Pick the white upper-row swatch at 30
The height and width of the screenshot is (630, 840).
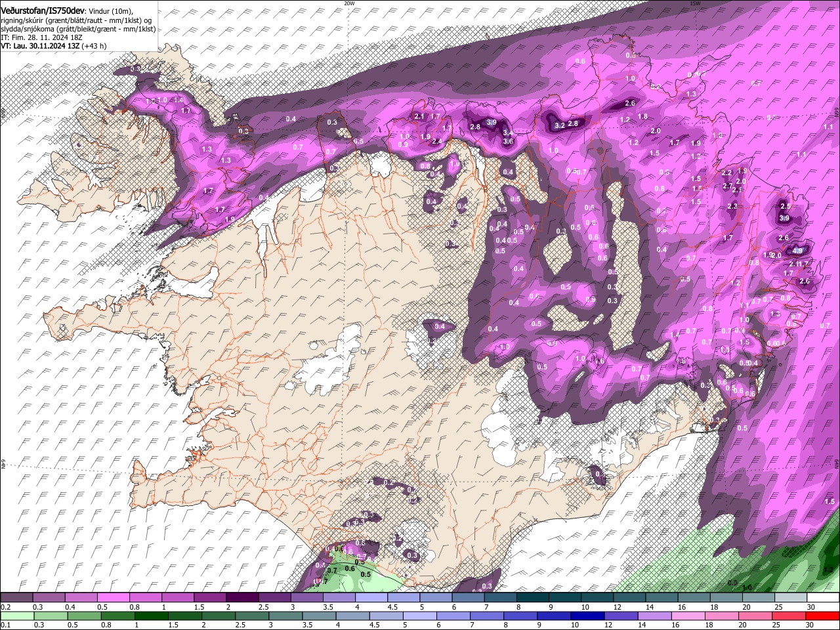point(822,598)
